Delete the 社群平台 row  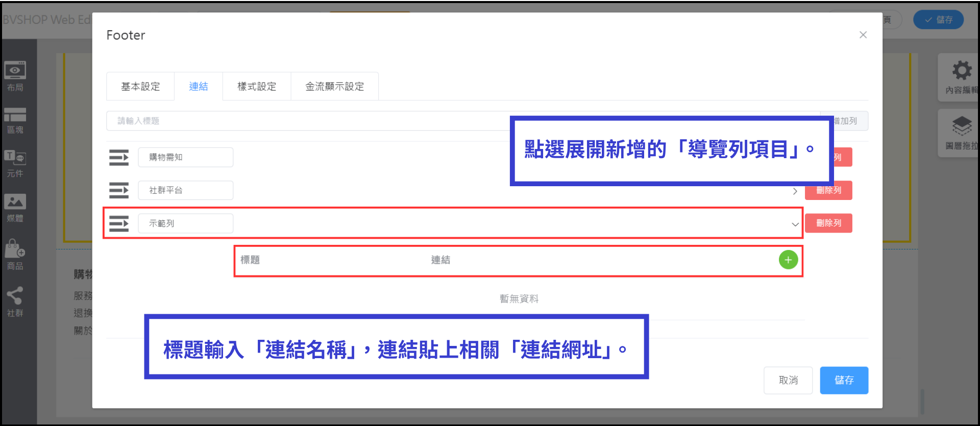(x=828, y=190)
